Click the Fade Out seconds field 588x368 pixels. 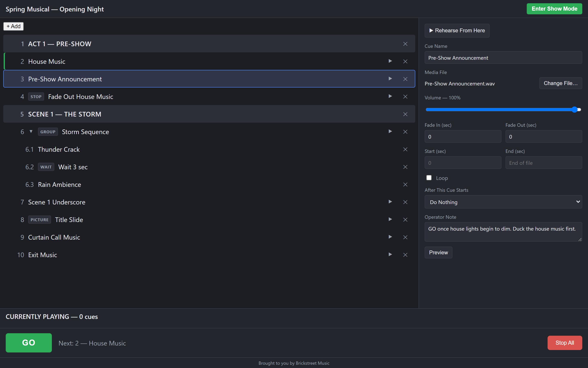tap(544, 137)
